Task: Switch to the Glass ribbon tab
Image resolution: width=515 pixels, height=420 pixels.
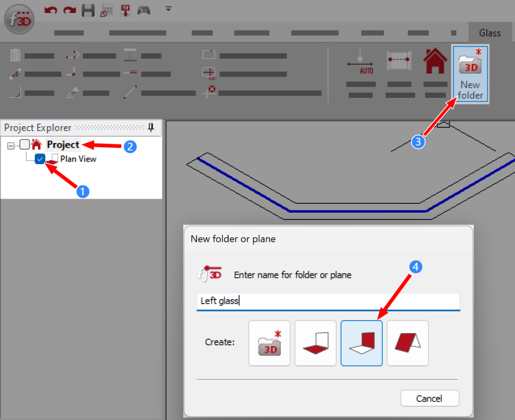Action: click(x=490, y=32)
